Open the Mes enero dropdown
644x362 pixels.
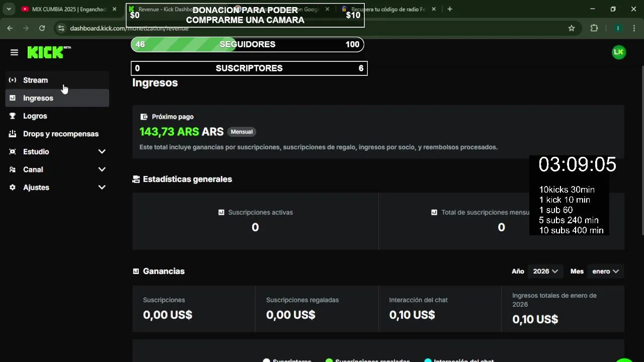[606, 271]
